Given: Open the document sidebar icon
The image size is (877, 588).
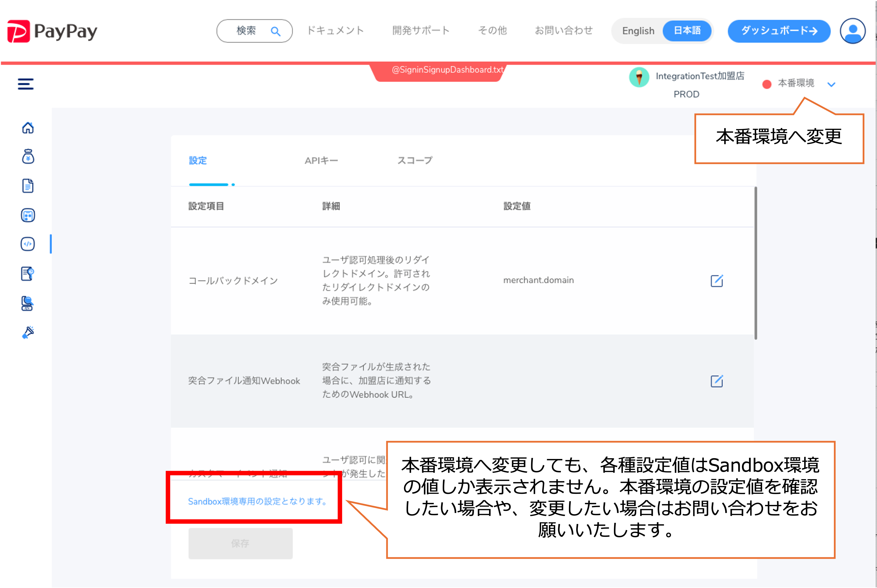Looking at the screenshot, I should pos(28,186).
